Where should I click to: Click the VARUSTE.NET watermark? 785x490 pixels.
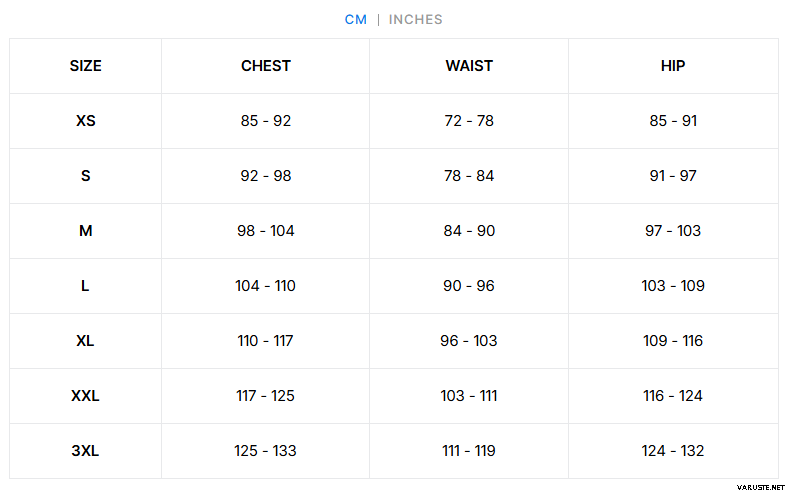tap(749, 481)
